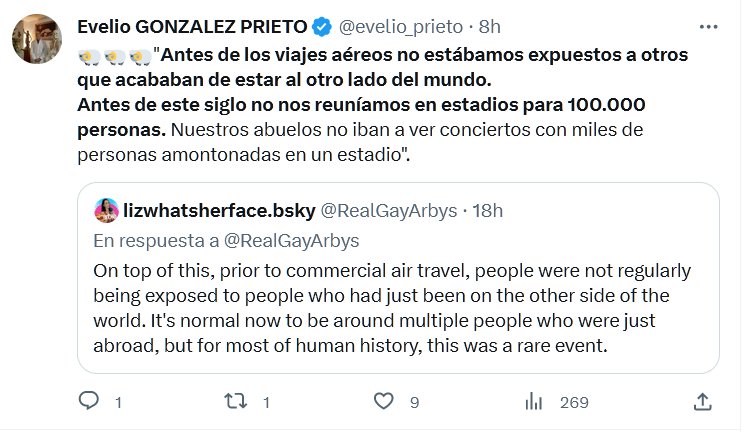Click the retweet arrows icon
The image size is (750, 432).
pos(234,402)
